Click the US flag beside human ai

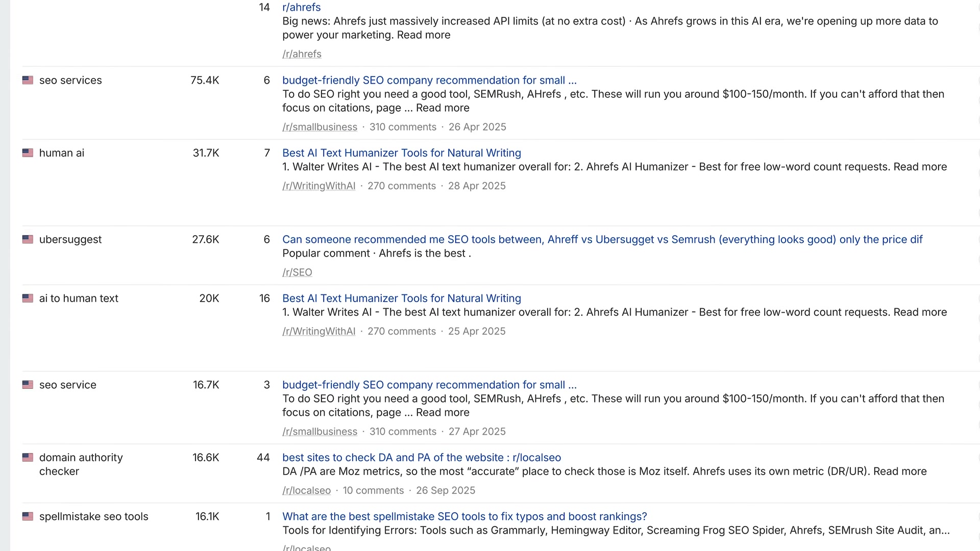click(x=28, y=153)
